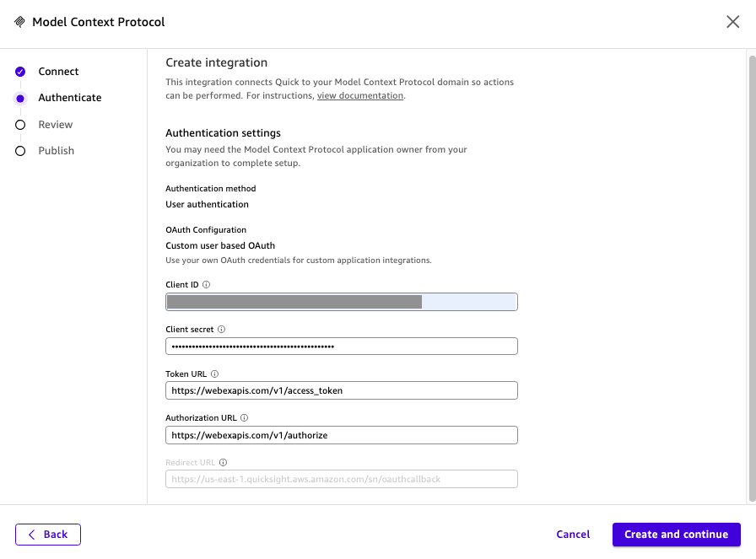Click the Token URL info icon
756x559 pixels.
point(214,374)
